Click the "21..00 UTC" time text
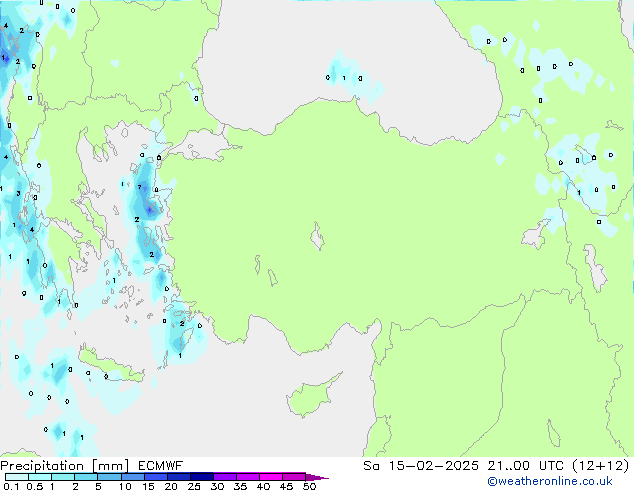 coord(525,466)
